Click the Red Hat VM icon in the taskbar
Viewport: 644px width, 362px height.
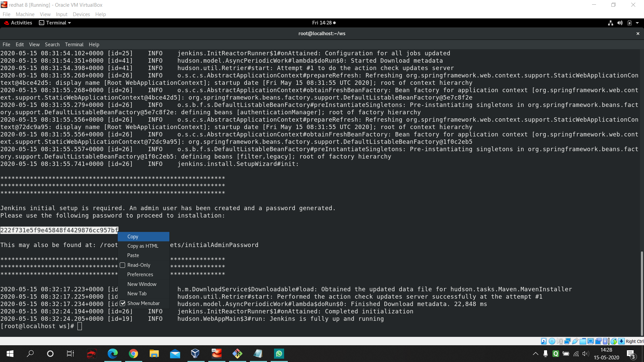tap(217, 354)
